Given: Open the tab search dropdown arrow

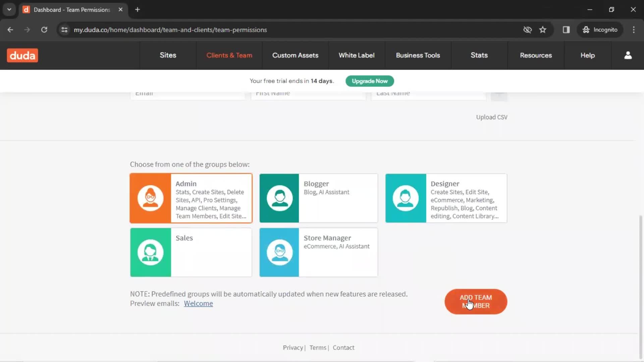Looking at the screenshot, I should [x=9, y=10].
